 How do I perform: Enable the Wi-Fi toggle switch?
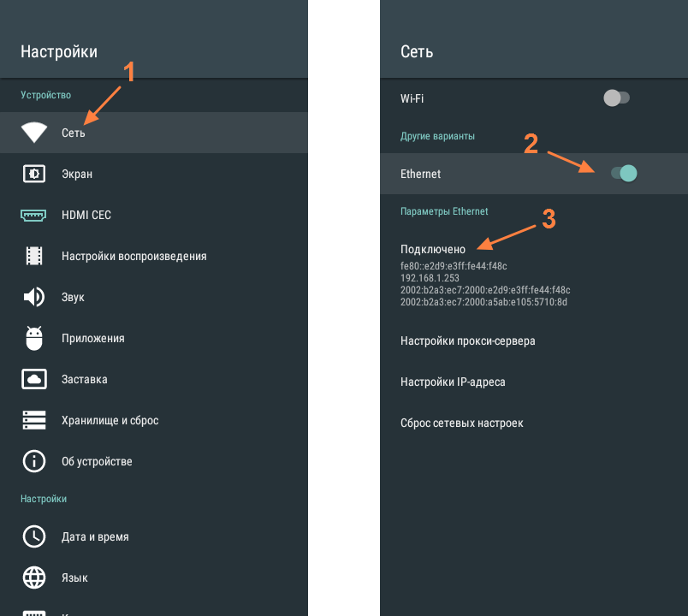pyautogui.click(x=616, y=98)
